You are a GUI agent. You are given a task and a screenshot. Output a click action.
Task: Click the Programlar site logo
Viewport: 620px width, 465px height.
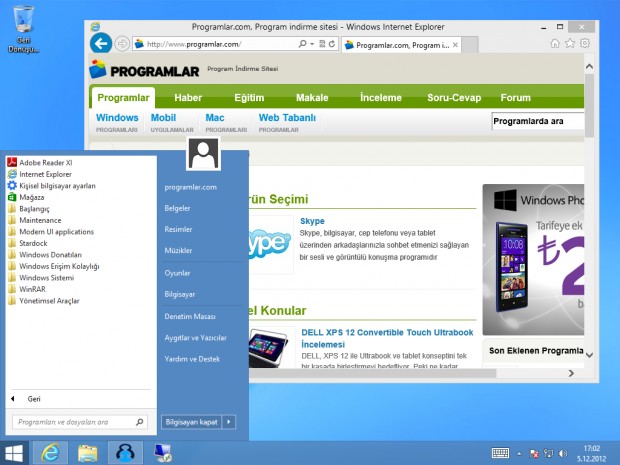point(145,70)
